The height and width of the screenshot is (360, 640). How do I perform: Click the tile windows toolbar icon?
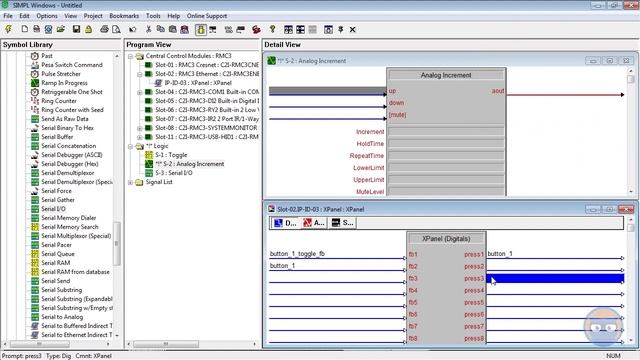click(x=288, y=29)
